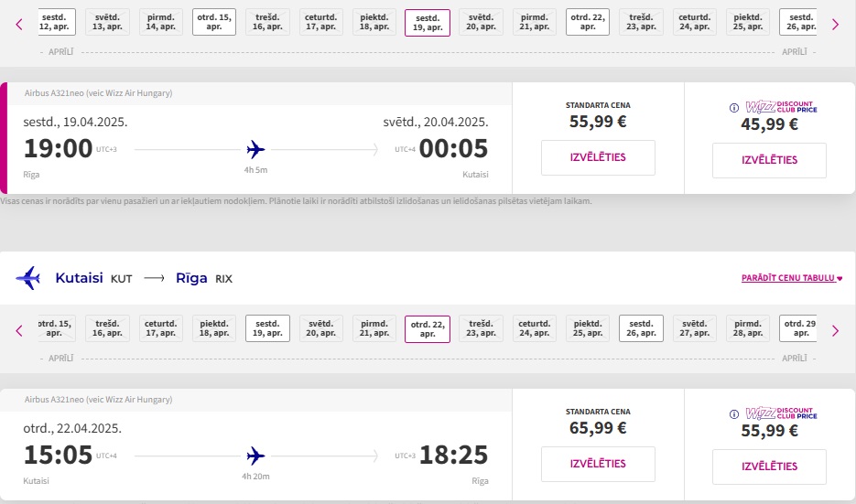Choose discount club 45,99 € Izvēlēties button
The width and height of the screenshot is (856, 504).
click(769, 160)
